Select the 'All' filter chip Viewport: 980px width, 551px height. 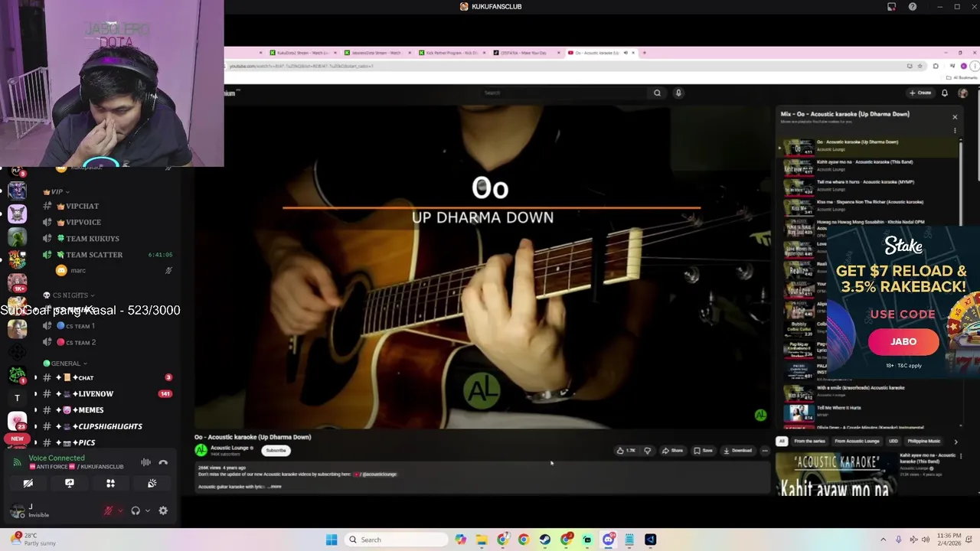point(782,442)
